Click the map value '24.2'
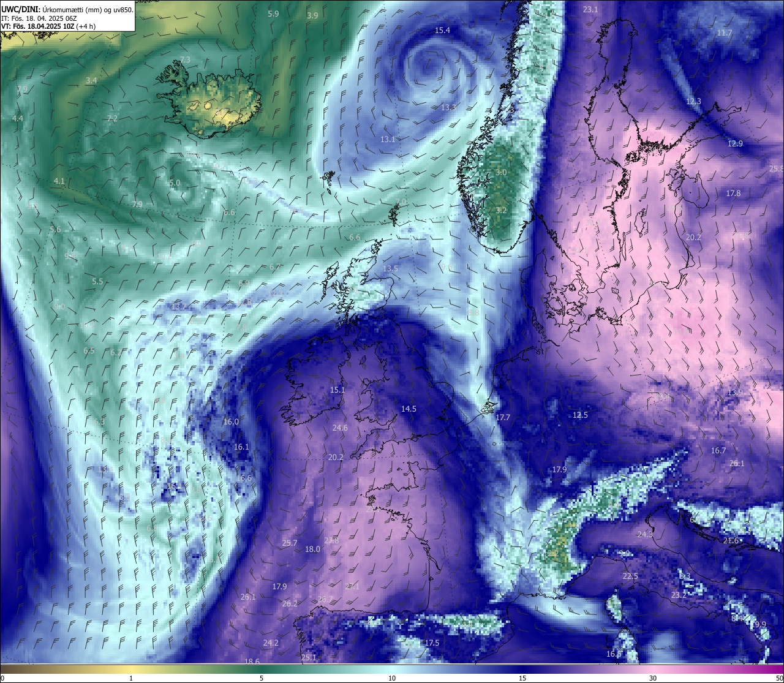Screen dimensions: 784x683 pos(271,643)
